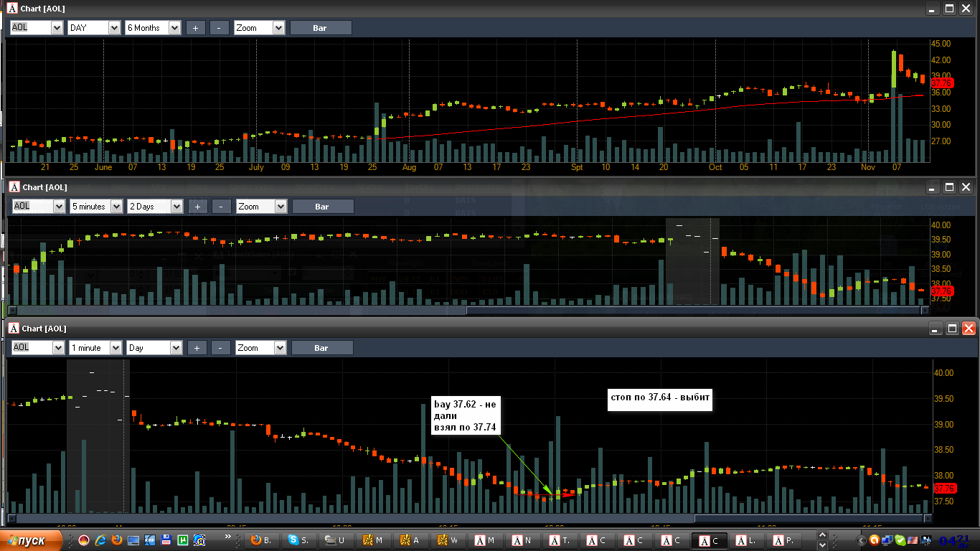980x551 pixels.
Task: Click Firefox quick launch icon
Action: tap(117, 540)
